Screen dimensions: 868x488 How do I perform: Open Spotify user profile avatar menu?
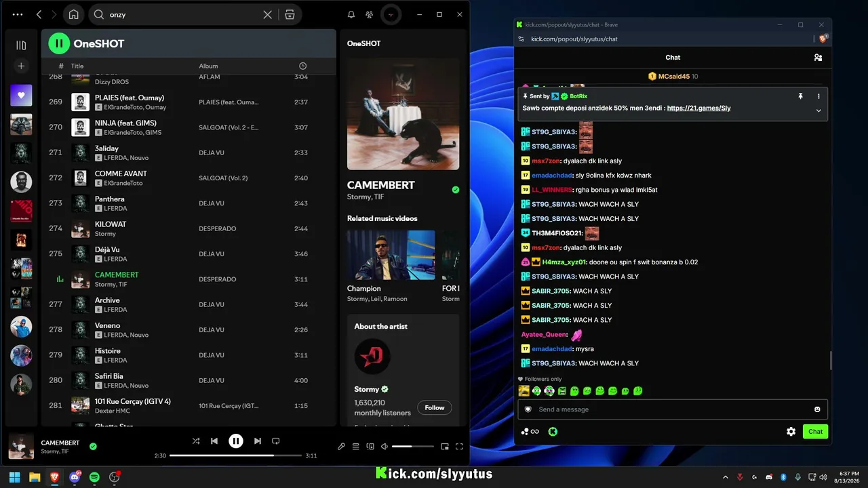tap(391, 14)
